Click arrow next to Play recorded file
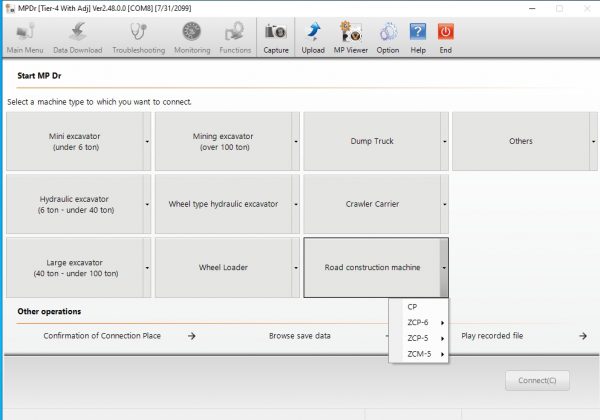 tap(583, 336)
